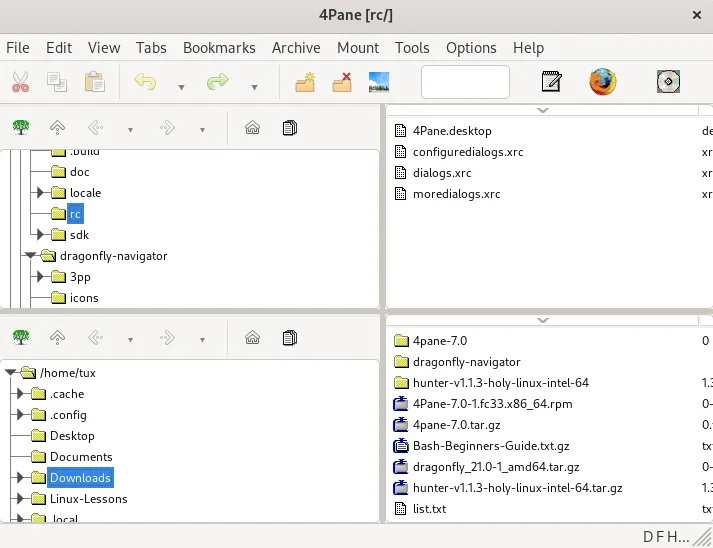Click the tree icon in upper pane

pos(21,128)
